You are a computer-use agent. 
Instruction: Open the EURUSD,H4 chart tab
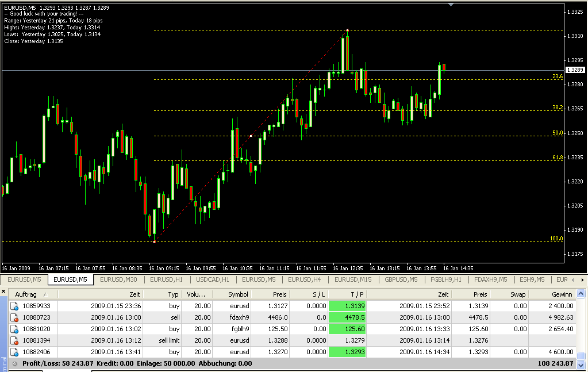(304, 280)
